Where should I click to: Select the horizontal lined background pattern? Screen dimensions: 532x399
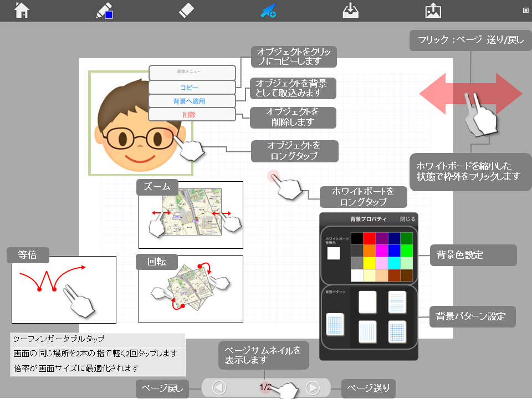point(397,302)
